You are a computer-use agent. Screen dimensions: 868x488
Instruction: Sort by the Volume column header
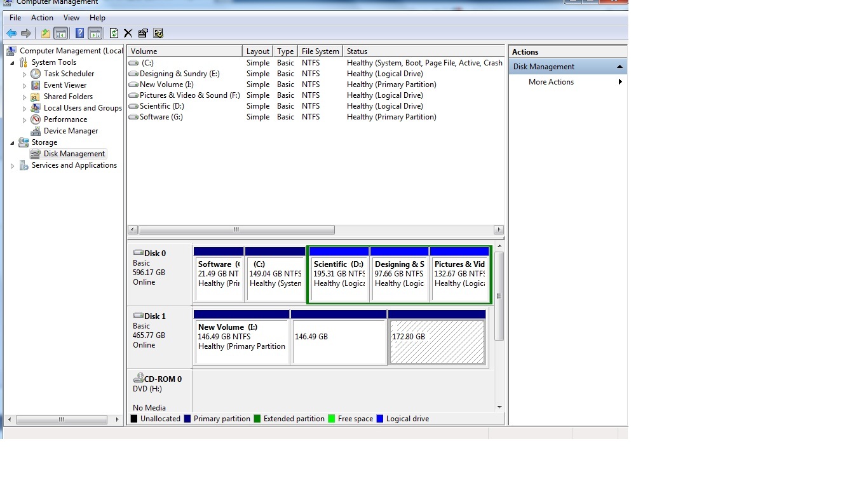point(185,51)
